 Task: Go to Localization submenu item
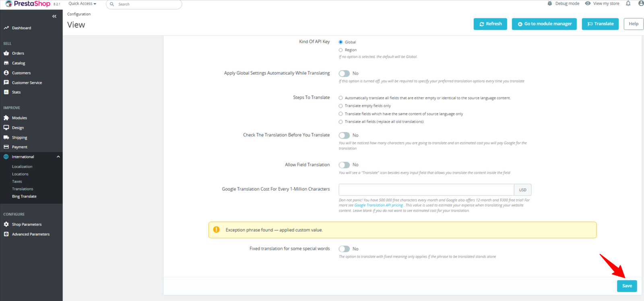point(22,167)
